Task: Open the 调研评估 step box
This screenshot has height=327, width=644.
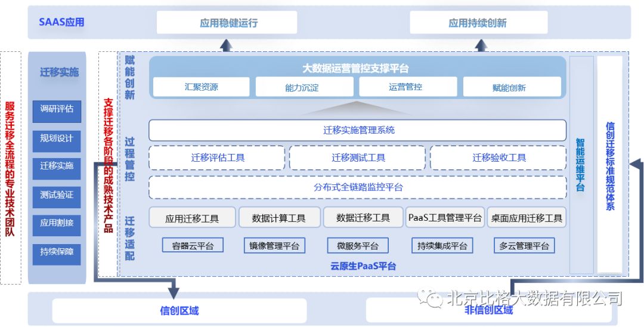Action: 57,112
